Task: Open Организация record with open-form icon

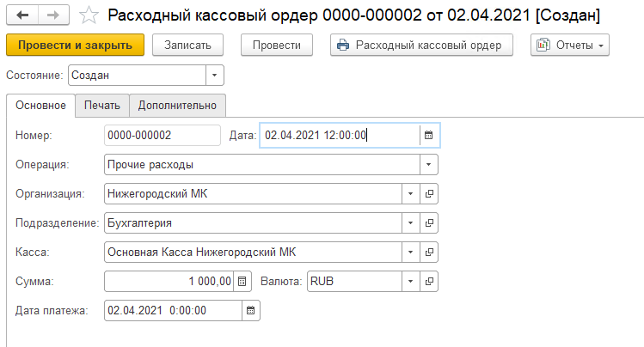Action: point(430,193)
